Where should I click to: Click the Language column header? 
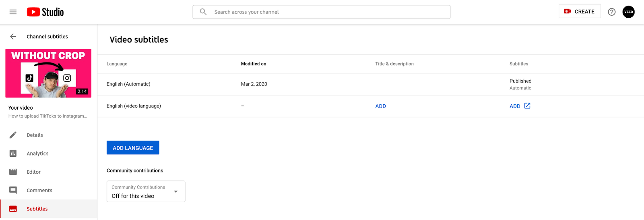point(117,64)
